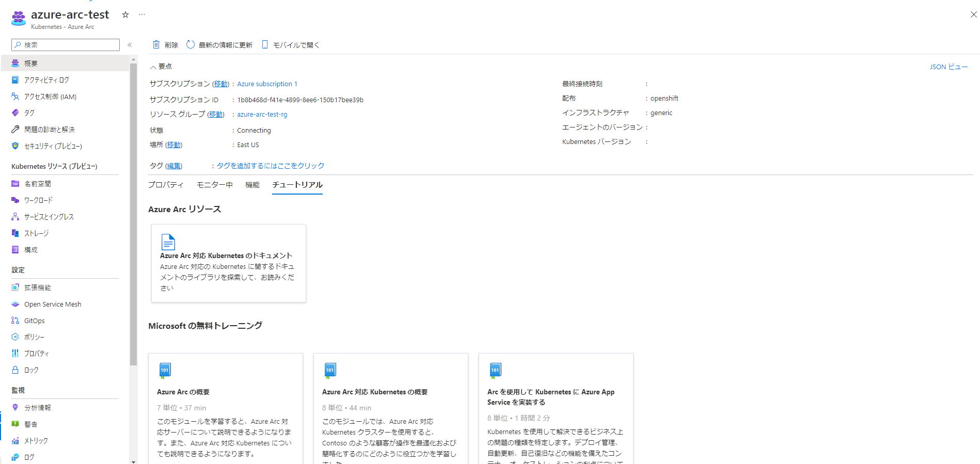Open プロパティ properties icon in sidebar
This screenshot has width=980, height=464.
tap(15, 354)
